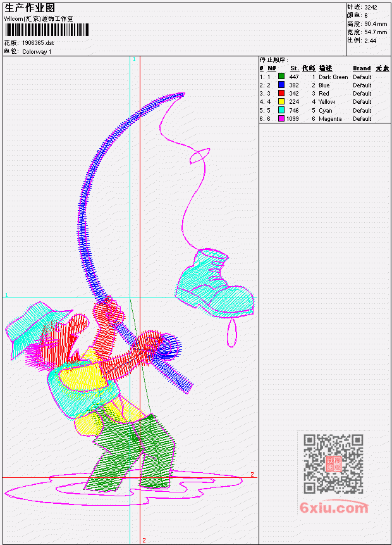The height and width of the screenshot is (545, 392).
Task: Click the Cyan description text
Action: click(x=326, y=111)
